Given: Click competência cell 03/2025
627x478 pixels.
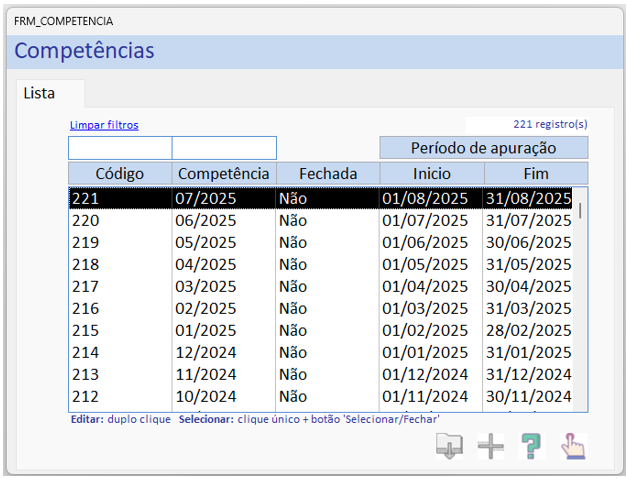Looking at the screenshot, I should [x=206, y=286].
